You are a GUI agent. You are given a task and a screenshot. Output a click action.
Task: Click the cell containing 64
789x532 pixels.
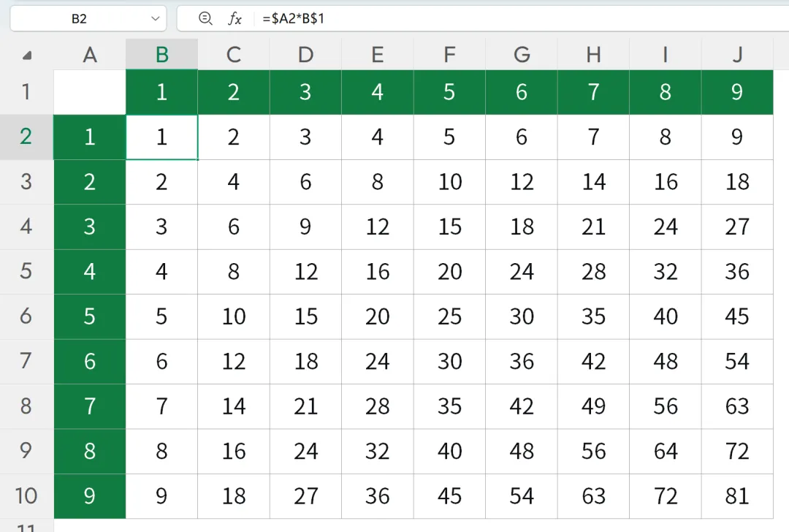click(666, 451)
